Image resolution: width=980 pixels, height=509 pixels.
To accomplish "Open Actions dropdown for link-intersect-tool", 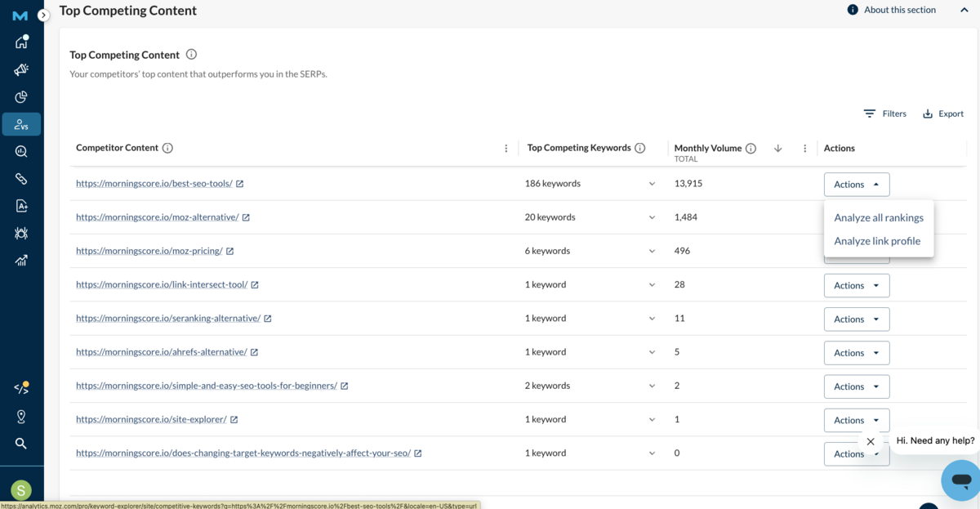I will click(857, 286).
